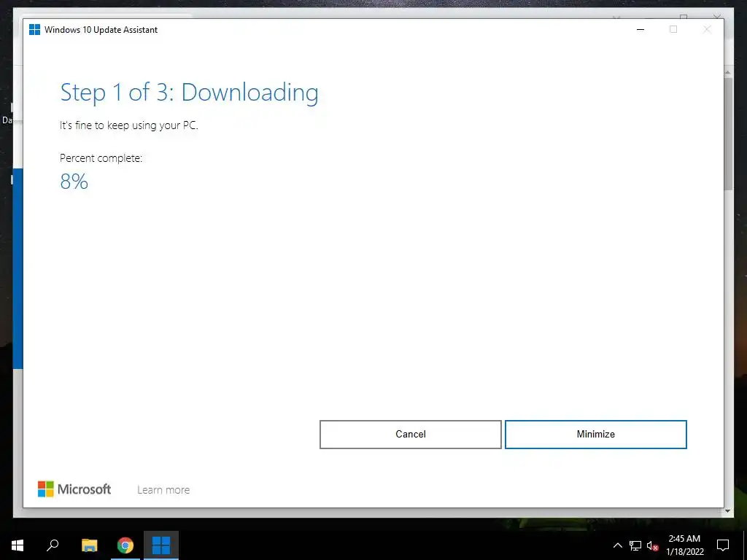Image resolution: width=747 pixels, height=560 pixels.
Task: Click the background window's scroll down arrow
Action: (x=728, y=511)
